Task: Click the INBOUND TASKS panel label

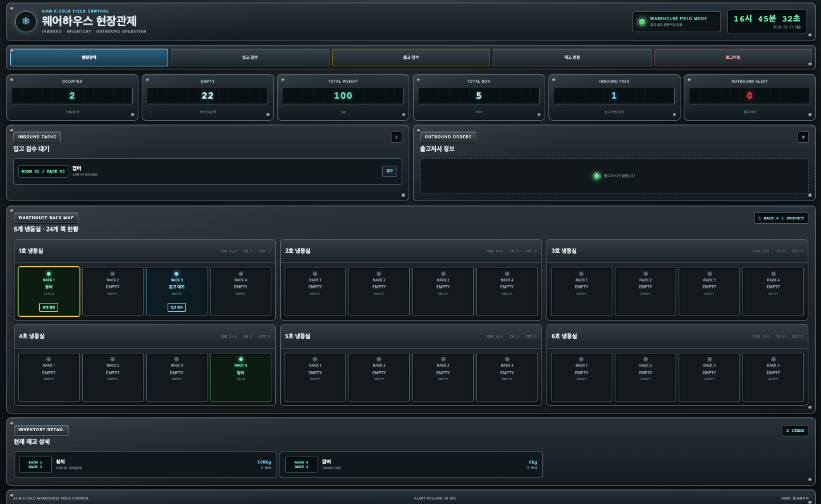Action: click(37, 137)
